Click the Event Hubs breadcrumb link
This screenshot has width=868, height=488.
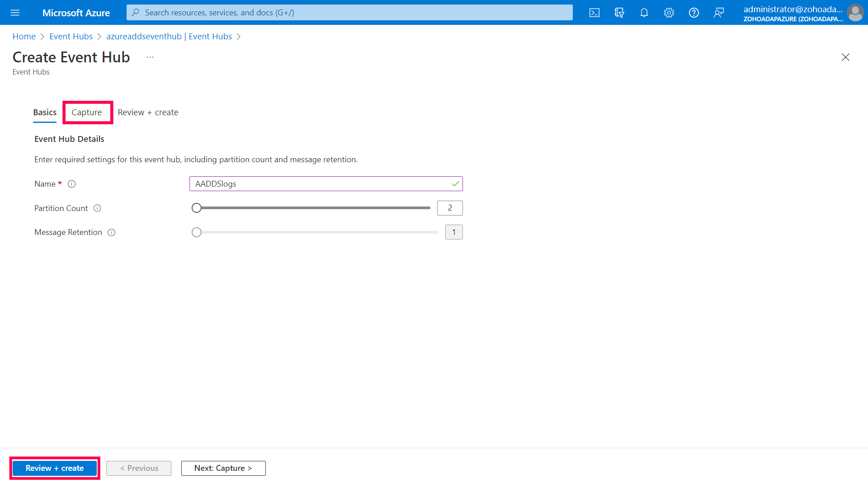[x=71, y=37]
